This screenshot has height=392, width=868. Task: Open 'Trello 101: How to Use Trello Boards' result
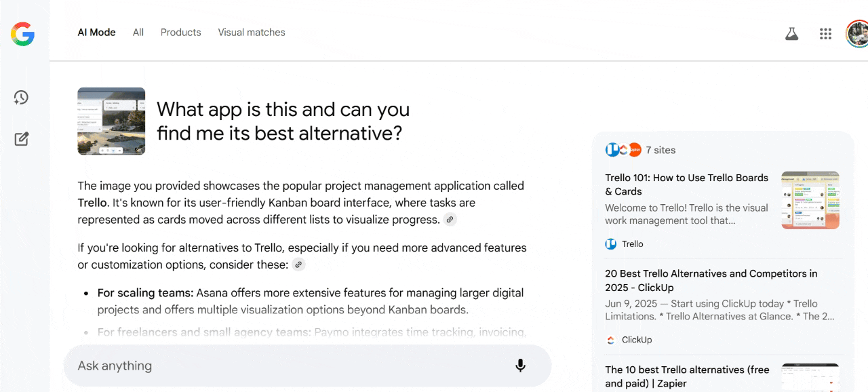tap(686, 184)
